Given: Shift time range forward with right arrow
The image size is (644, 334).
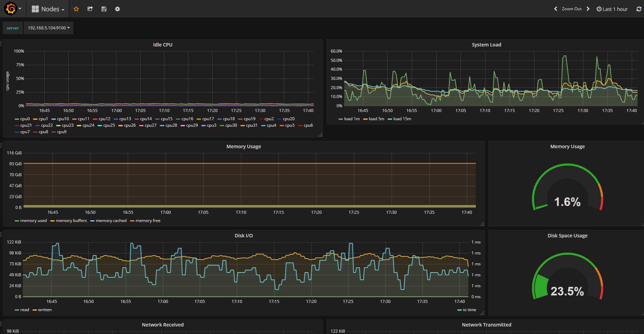Looking at the screenshot, I should click(x=588, y=9).
